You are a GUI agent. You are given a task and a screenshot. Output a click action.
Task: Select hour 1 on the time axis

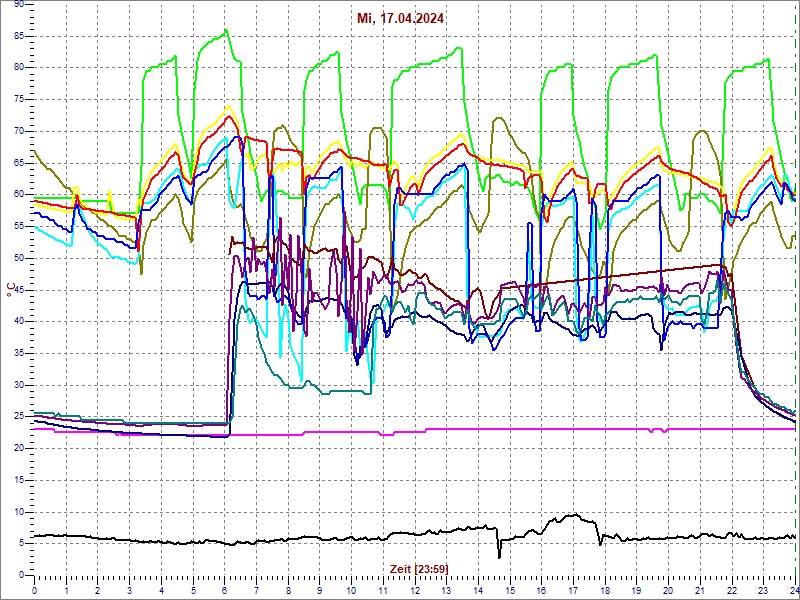[66, 590]
